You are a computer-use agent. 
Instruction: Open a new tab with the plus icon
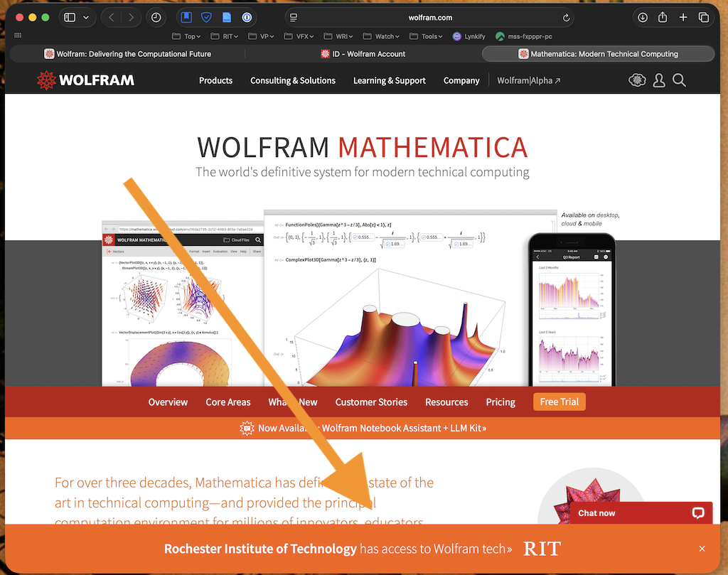click(x=683, y=18)
